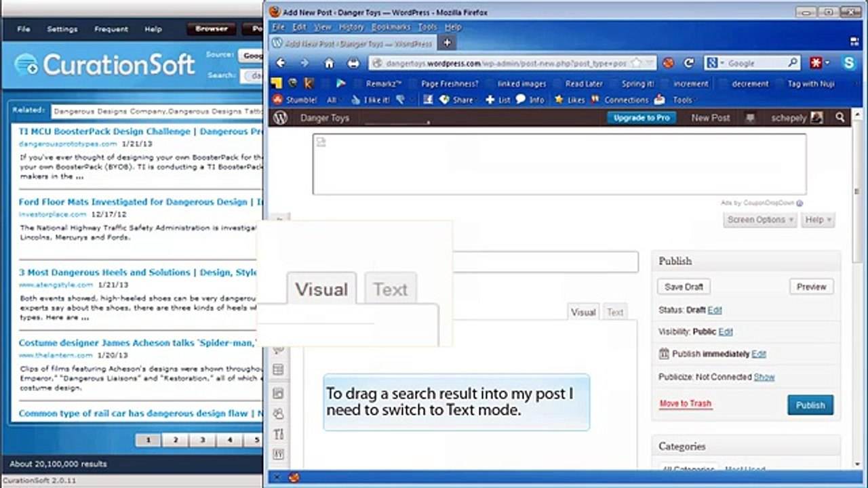Select the Add New Post browser tab
Screen dimensions: 868x488
click(x=353, y=43)
